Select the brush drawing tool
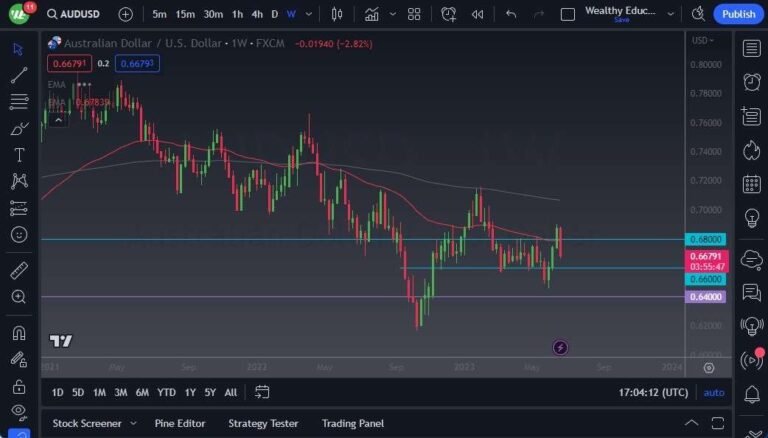 point(19,128)
